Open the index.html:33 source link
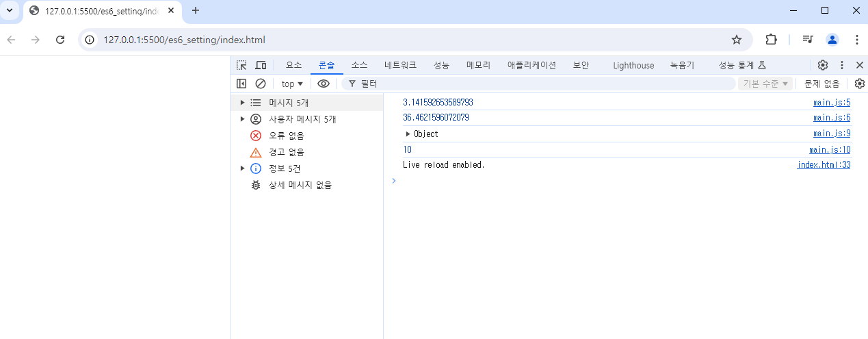Screen dimensions: 868x339 824,165
